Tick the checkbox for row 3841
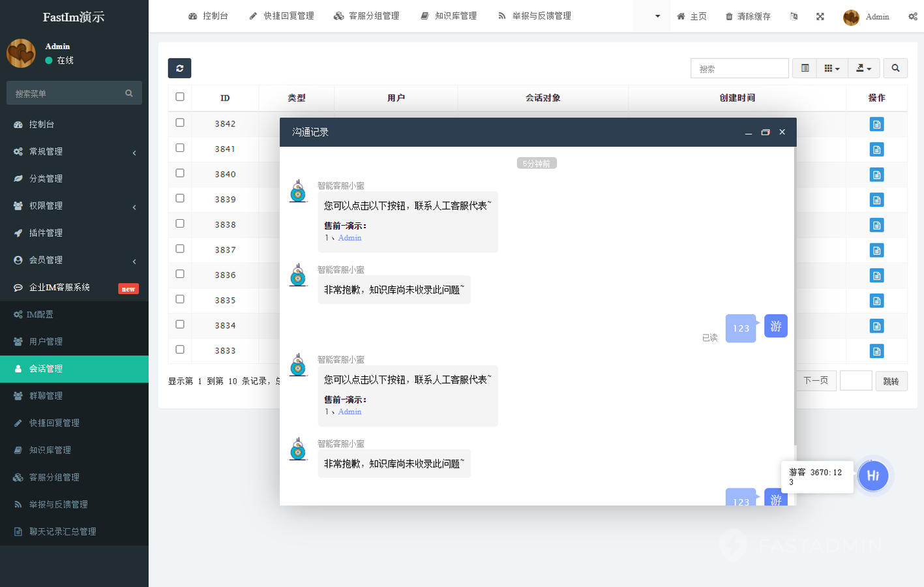Image resolution: width=924 pixels, height=587 pixels. click(x=180, y=148)
